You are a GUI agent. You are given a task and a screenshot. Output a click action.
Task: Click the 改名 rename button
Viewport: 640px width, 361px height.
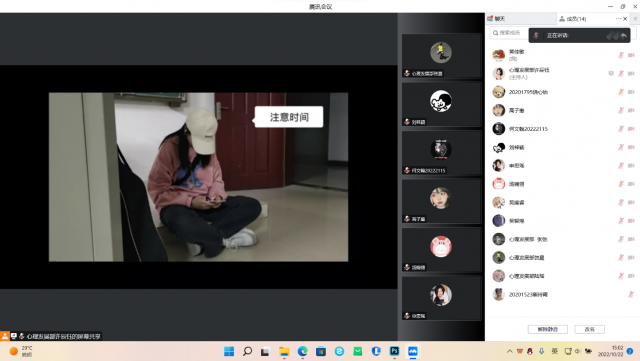[589, 329]
